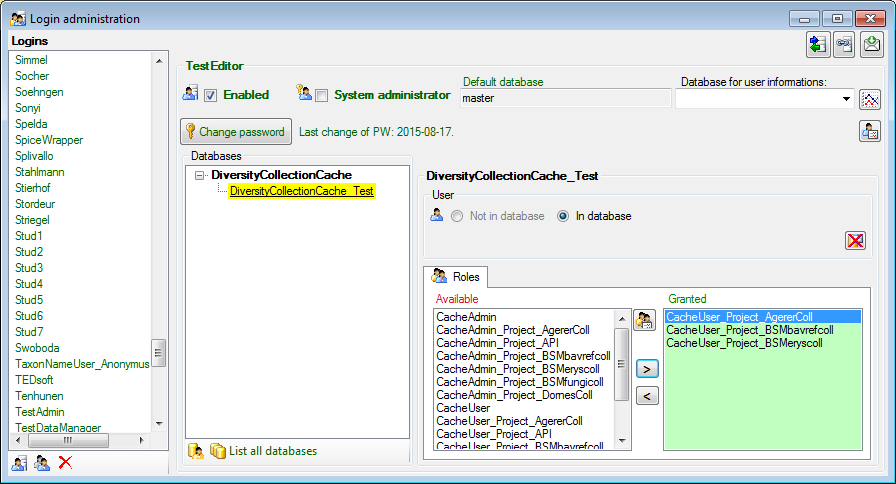Click the Logins horizontal scrollbar thumb

(69, 441)
